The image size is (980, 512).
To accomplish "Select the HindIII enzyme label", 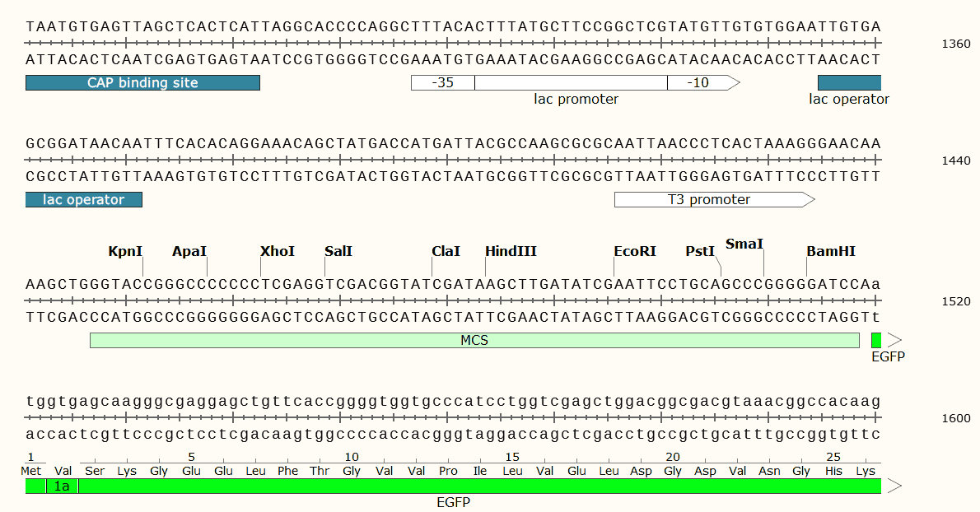I will 511,251.
